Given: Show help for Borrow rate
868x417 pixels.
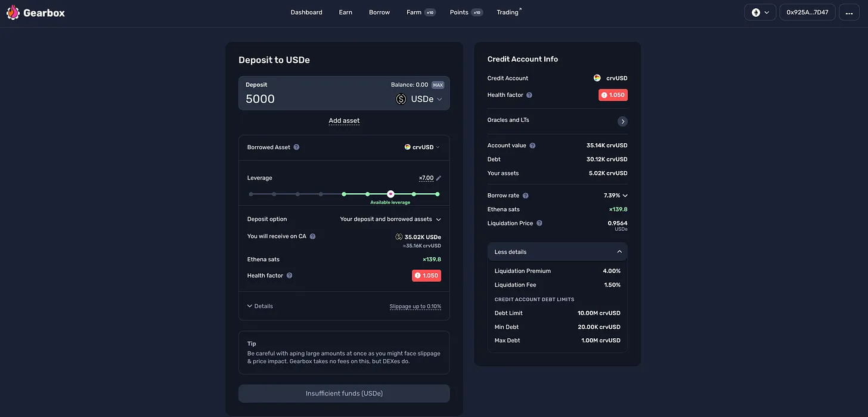Looking at the screenshot, I should (x=525, y=196).
